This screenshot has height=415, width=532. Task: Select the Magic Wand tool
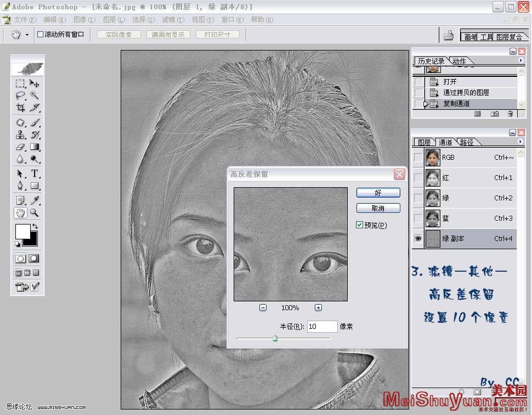coord(35,96)
